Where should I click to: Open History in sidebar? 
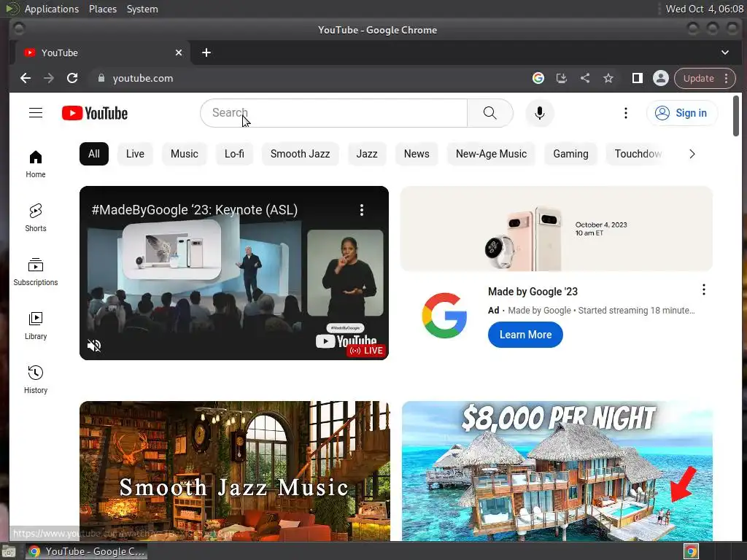pyautogui.click(x=36, y=379)
